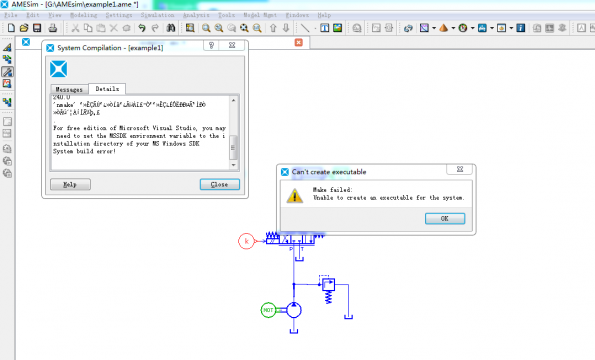Screen dimensions: 595x360
Task: Undo last action with the undo arrow
Action: click(x=142, y=28)
